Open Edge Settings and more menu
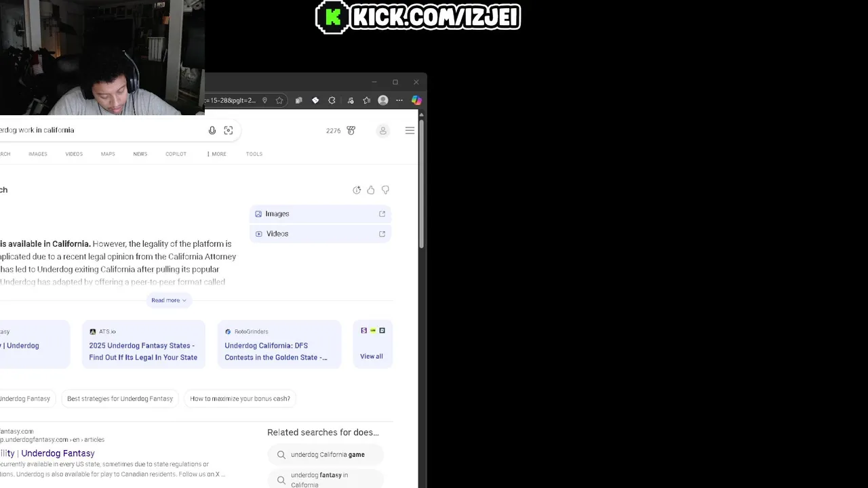Image resolution: width=868 pixels, height=488 pixels. point(399,100)
